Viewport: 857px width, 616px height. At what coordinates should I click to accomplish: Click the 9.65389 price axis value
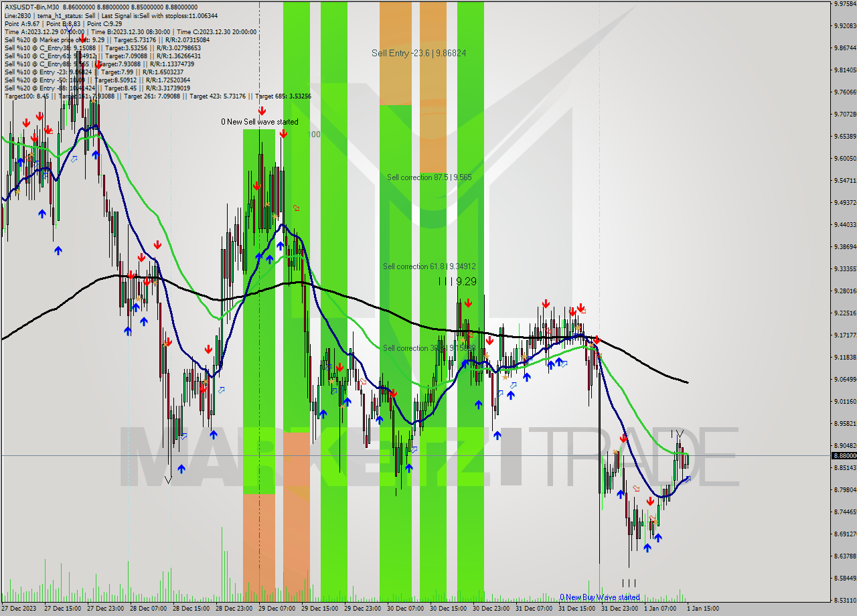(x=845, y=136)
